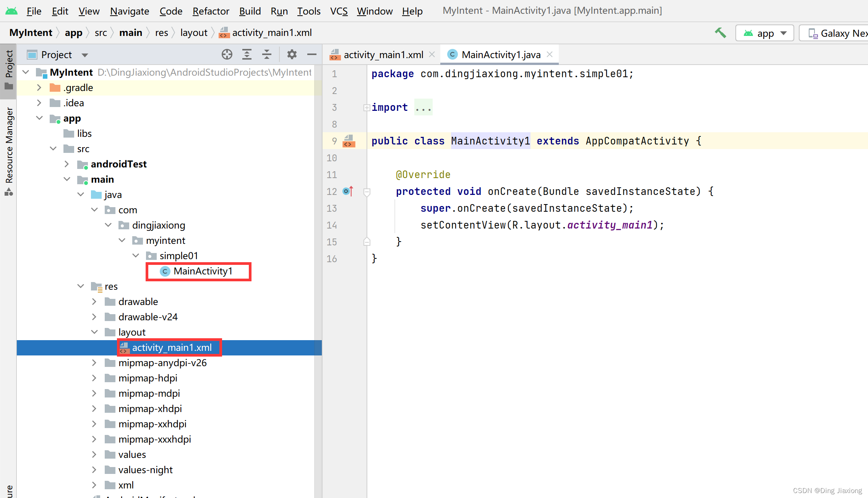The width and height of the screenshot is (868, 498).
Task: Open the File menu
Action: point(34,11)
